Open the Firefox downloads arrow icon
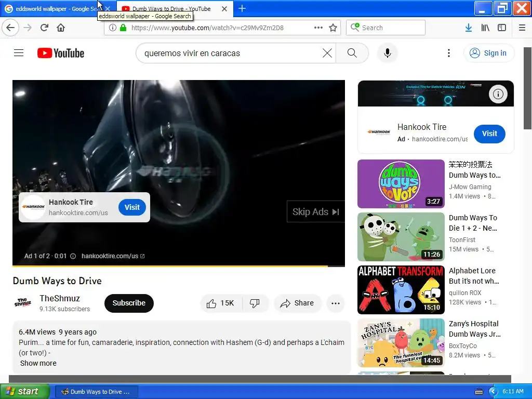 pos(469,28)
